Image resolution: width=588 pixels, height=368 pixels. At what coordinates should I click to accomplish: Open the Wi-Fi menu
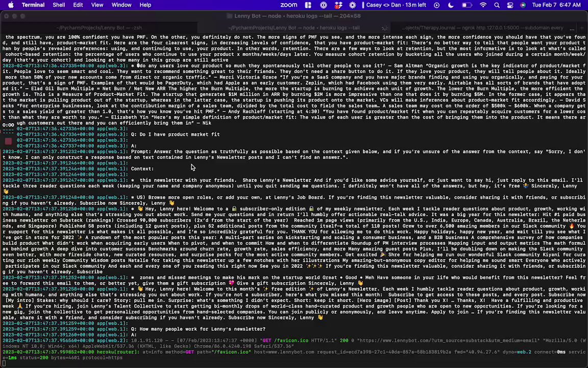click(483, 5)
